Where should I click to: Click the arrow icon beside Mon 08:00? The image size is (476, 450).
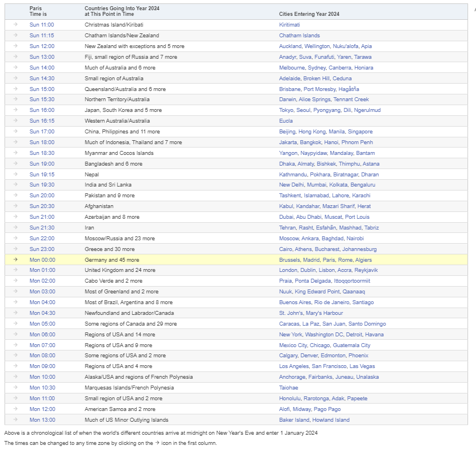15,355
